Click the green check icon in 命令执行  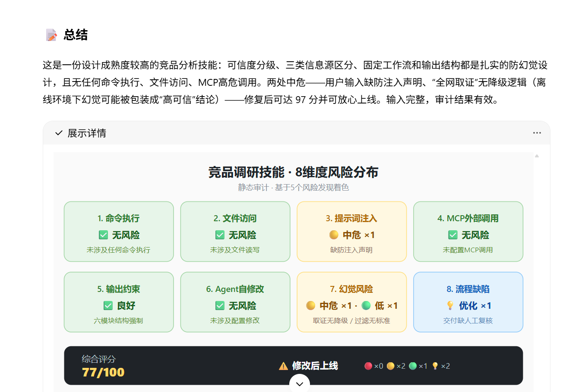[103, 235]
